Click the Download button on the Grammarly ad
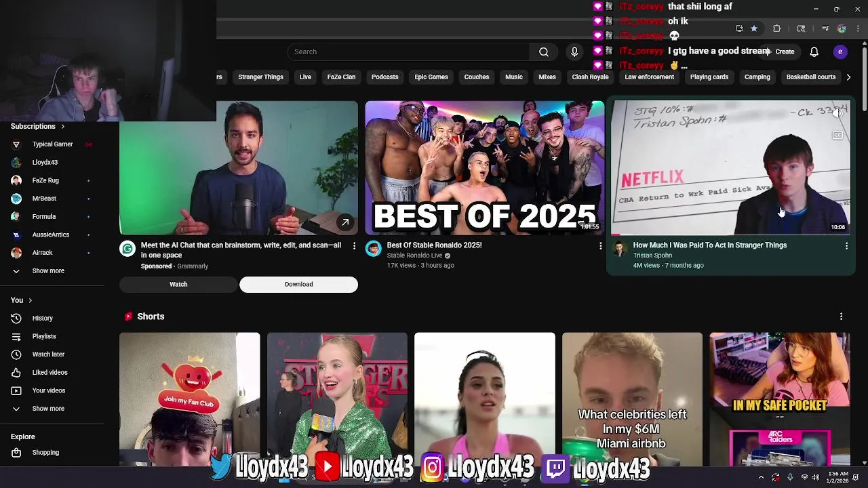Image resolution: width=868 pixels, height=488 pixels. click(x=298, y=285)
